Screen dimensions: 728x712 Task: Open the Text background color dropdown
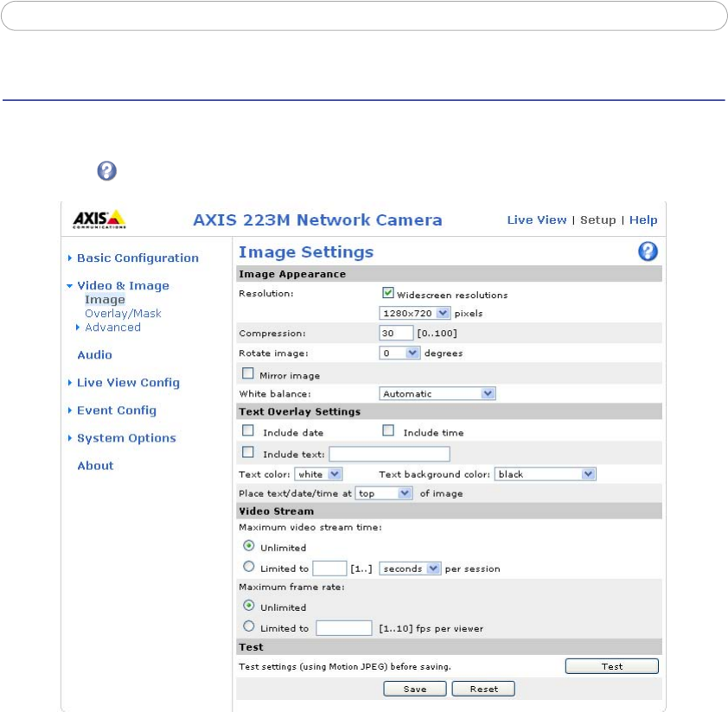click(545, 474)
